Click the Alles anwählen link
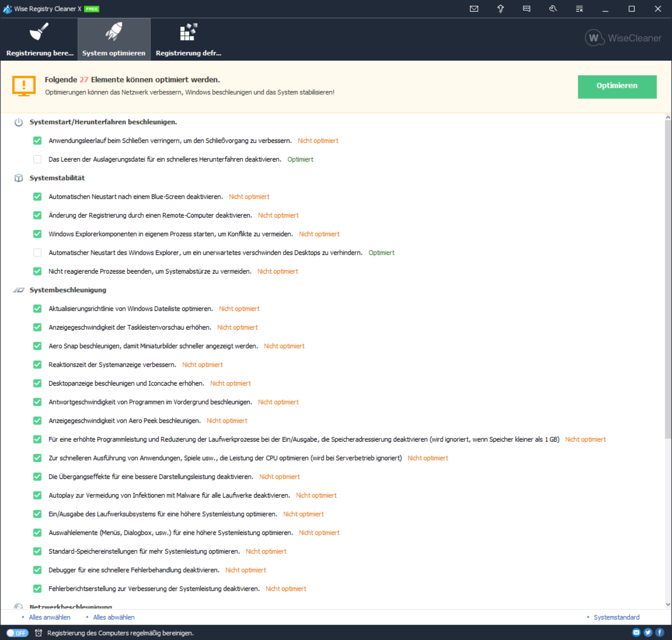The width and height of the screenshot is (672, 640). [50, 617]
